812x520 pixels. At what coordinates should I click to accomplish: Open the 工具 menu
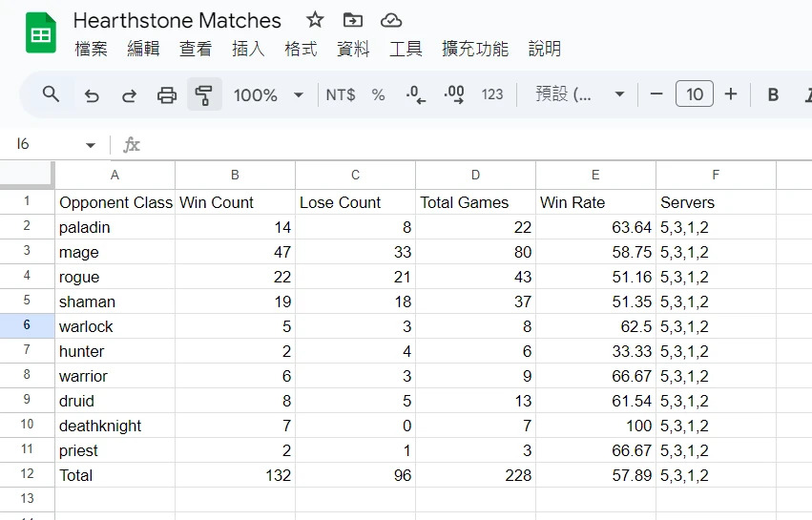(406, 49)
